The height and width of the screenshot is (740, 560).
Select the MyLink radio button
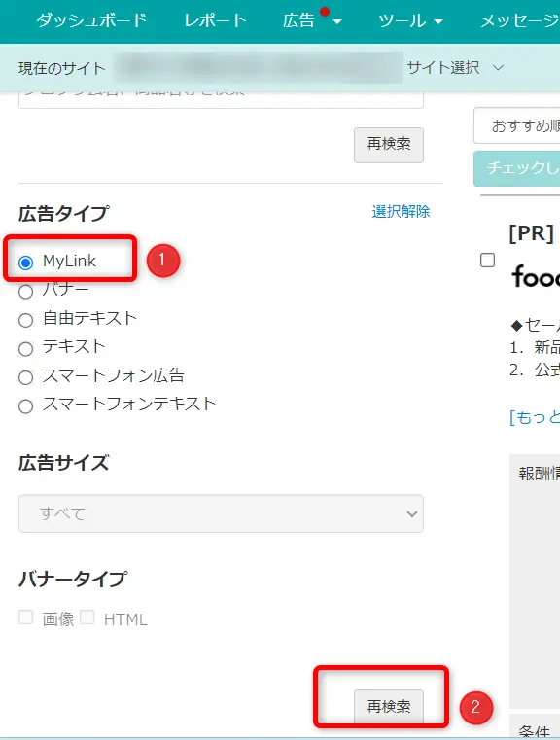click(x=26, y=263)
